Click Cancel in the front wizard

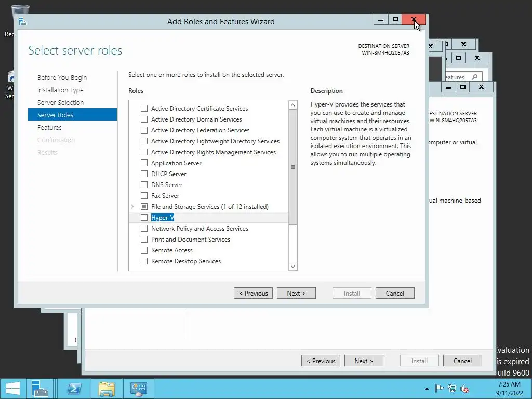(x=395, y=293)
